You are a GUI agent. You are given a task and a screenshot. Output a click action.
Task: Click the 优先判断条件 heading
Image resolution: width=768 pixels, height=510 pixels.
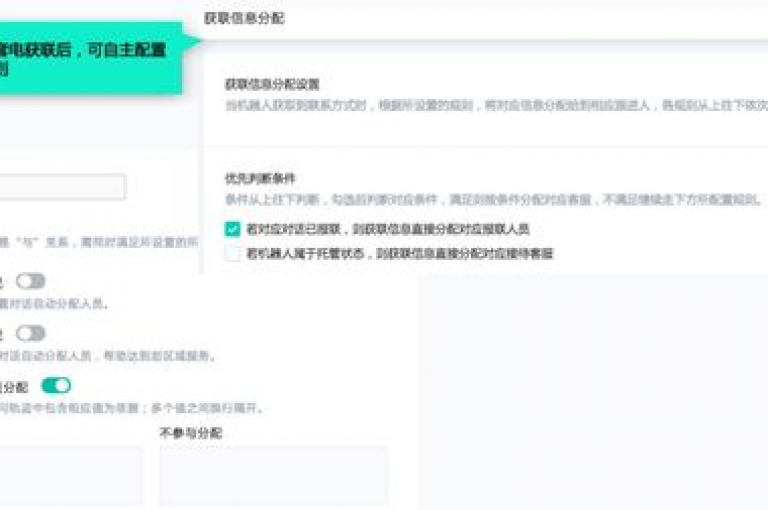(260, 178)
